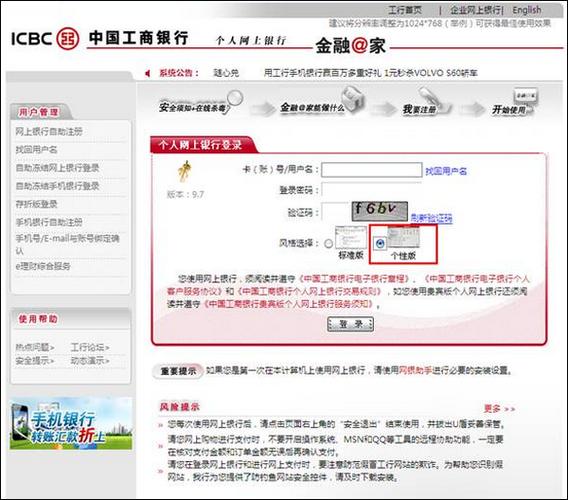Click the 金融@家 header logo text
Image resolution: width=568 pixels, height=500 pixels.
351,46
